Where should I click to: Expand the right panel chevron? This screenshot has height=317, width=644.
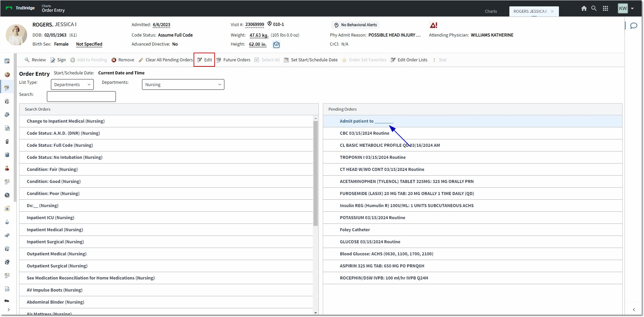(x=634, y=310)
